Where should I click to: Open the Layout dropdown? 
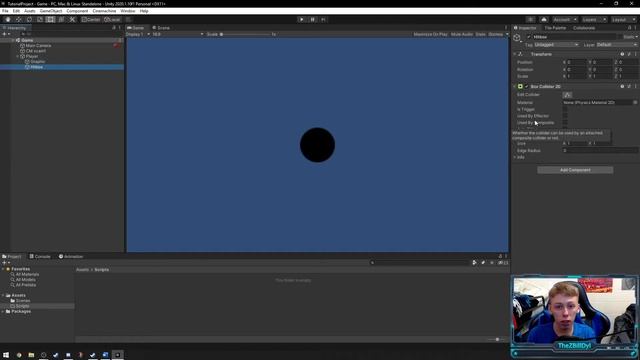(x=623, y=20)
